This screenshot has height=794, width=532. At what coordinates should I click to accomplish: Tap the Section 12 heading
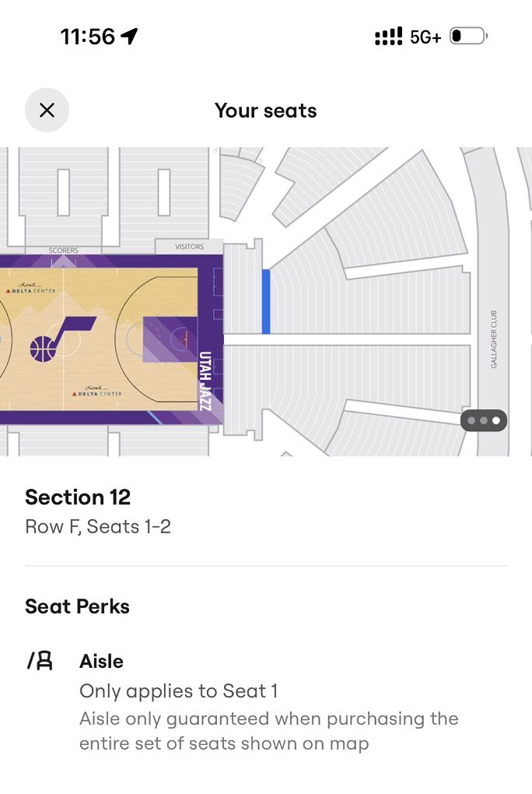click(x=78, y=497)
